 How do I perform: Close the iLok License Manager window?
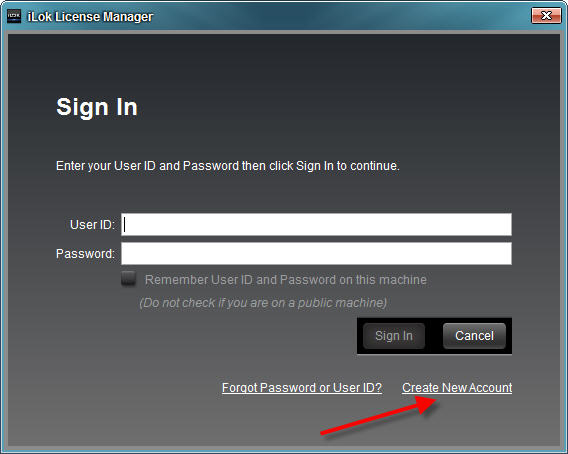tap(546, 16)
